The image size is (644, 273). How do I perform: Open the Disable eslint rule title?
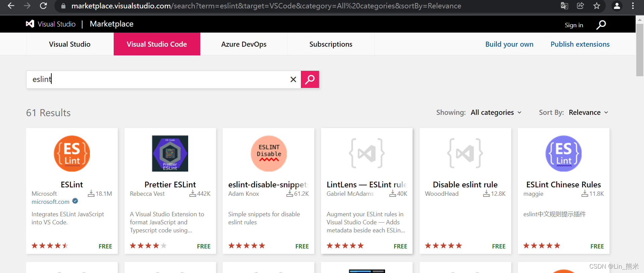pos(465,184)
